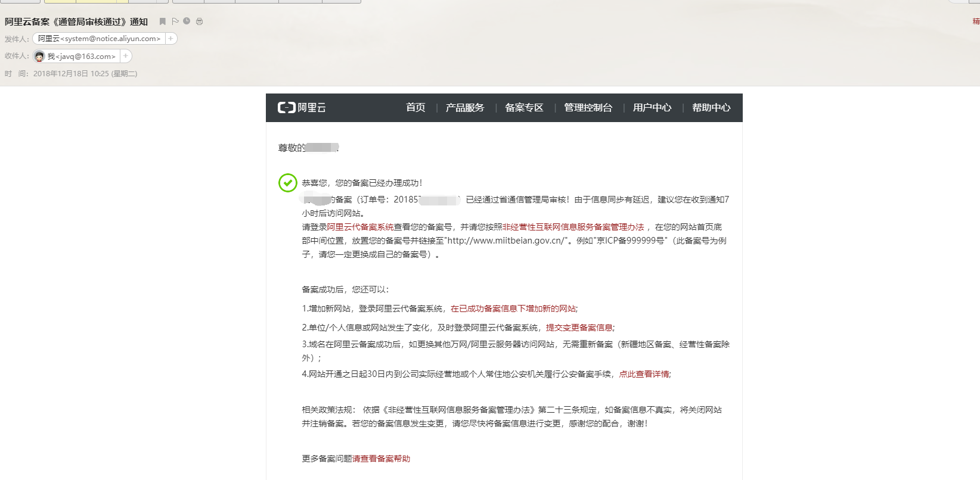This screenshot has height=480, width=980.
Task: Open 首页 in the Aliyun banner
Action: click(415, 108)
